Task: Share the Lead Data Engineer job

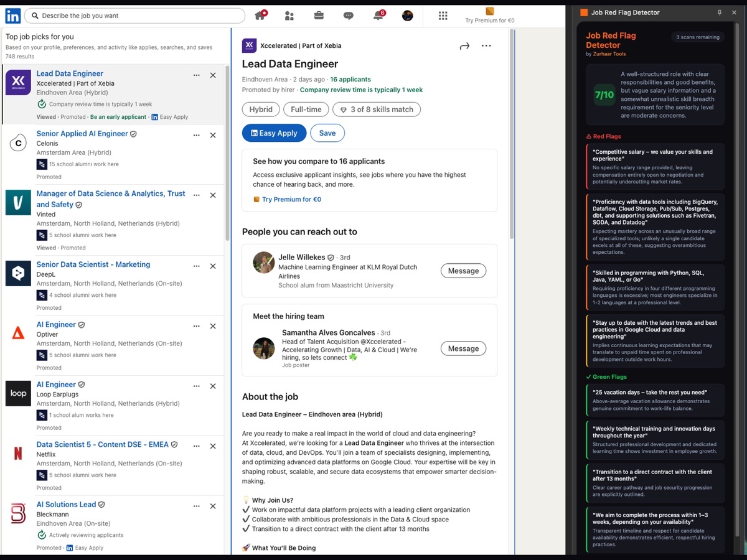Action: pos(464,45)
